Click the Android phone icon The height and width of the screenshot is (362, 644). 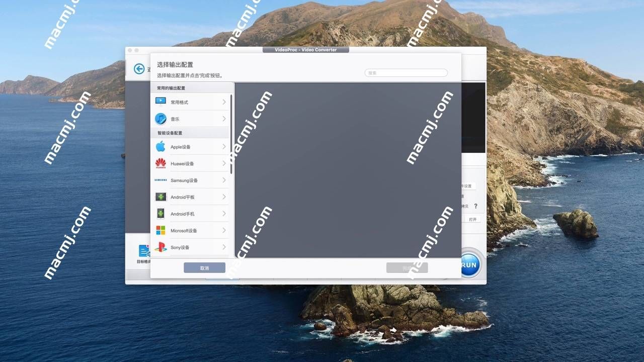(160, 214)
